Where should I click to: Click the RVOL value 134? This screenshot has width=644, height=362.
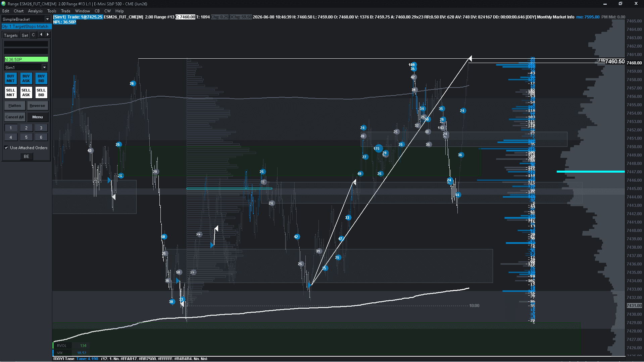(x=83, y=346)
